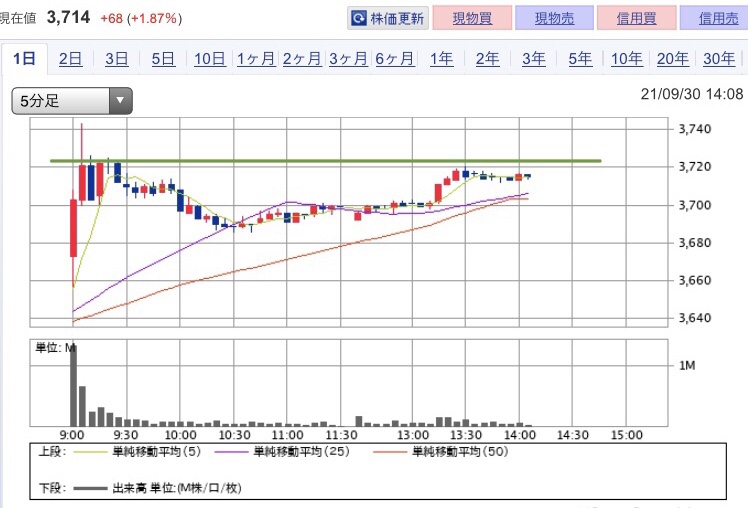
Task: Click the 1M volume axis label
Action: pos(687,365)
